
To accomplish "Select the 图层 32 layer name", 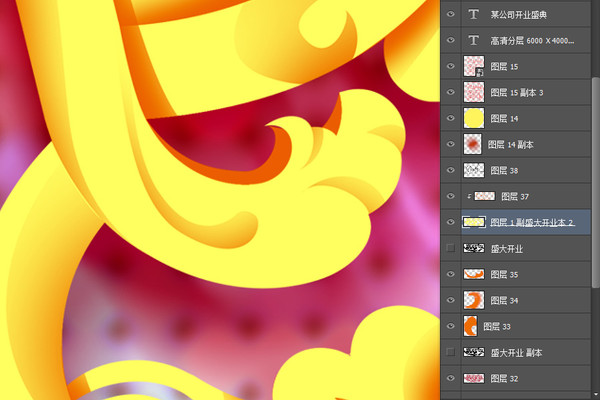I will 504,379.
